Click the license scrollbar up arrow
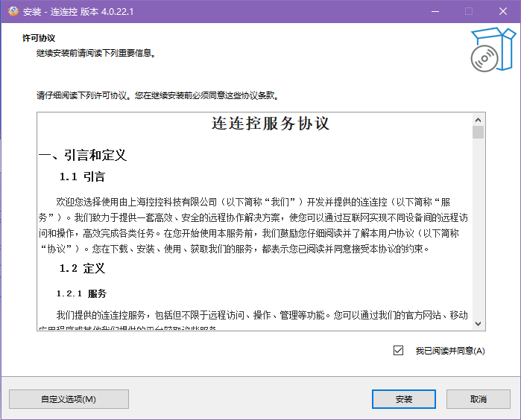 pyautogui.click(x=478, y=120)
